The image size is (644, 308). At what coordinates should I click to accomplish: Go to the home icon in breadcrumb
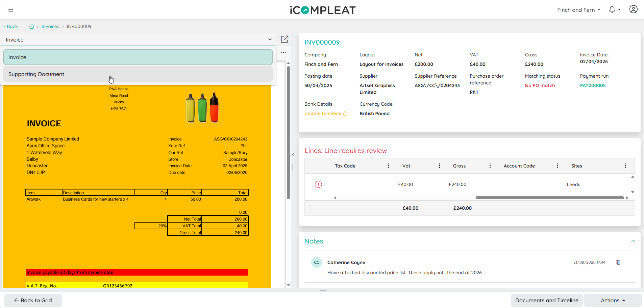point(31,26)
